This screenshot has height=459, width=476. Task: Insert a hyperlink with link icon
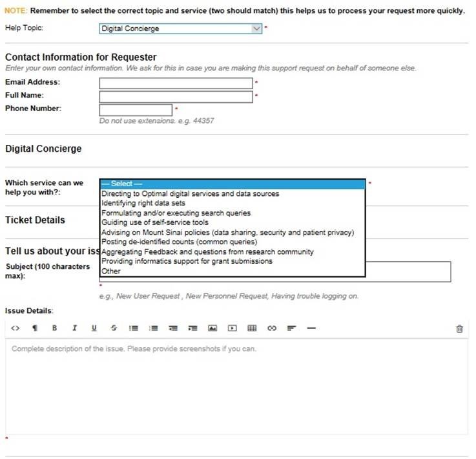272,328
